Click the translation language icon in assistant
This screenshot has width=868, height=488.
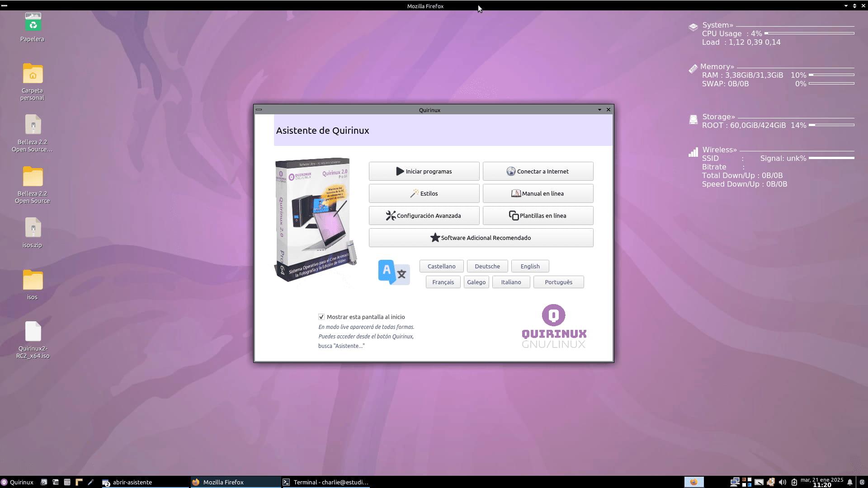[394, 272]
